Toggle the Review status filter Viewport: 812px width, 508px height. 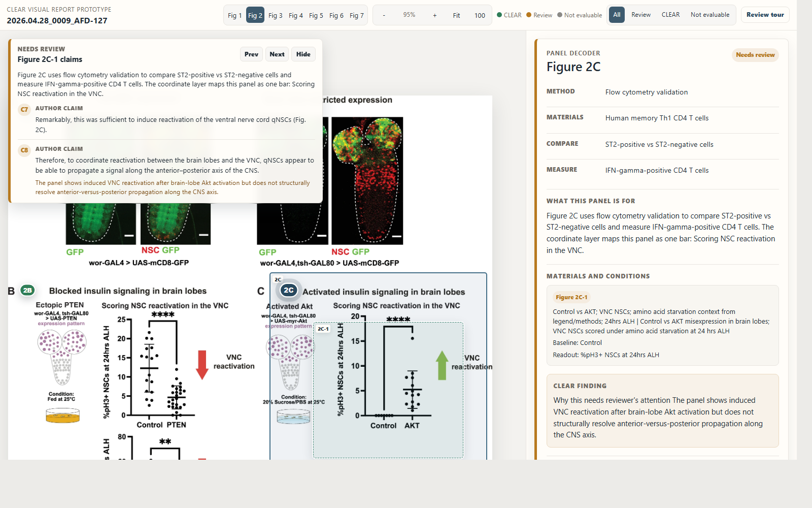(x=640, y=15)
